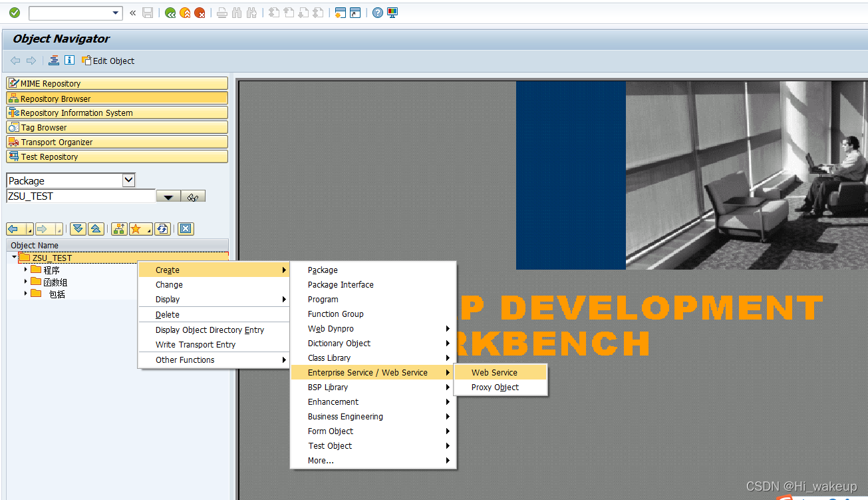868x500 pixels.
Task: Click the red Cancel icon in the toolbar
Action: pyautogui.click(x=201, y=13)
